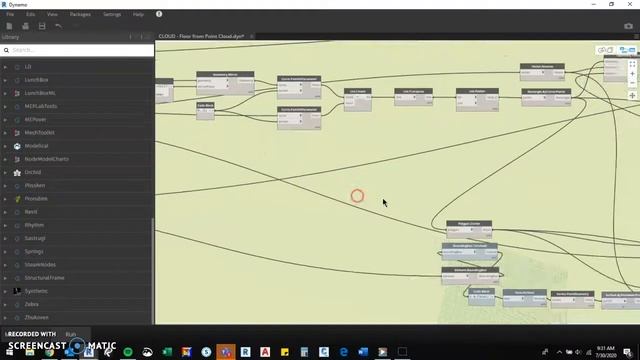Click the Prorubim package icon

pos(17,199)
